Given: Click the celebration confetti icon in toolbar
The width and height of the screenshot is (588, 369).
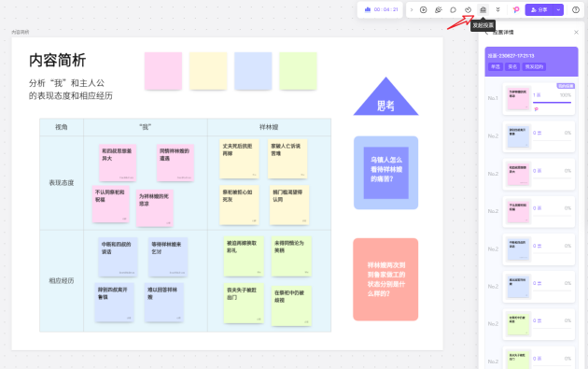Looking at the screenshot, I should pyautogui.click(x=439, y=9).
